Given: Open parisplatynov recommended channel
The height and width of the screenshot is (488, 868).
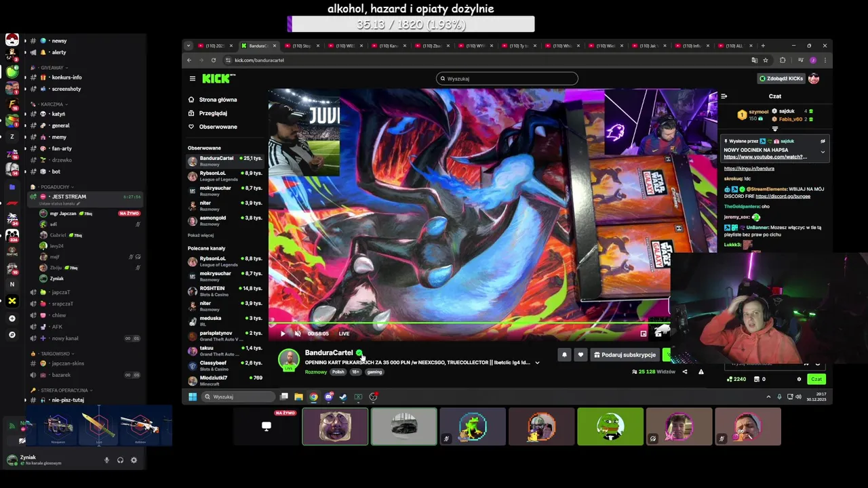Looking at the screenshot, I should coord(225,335).
